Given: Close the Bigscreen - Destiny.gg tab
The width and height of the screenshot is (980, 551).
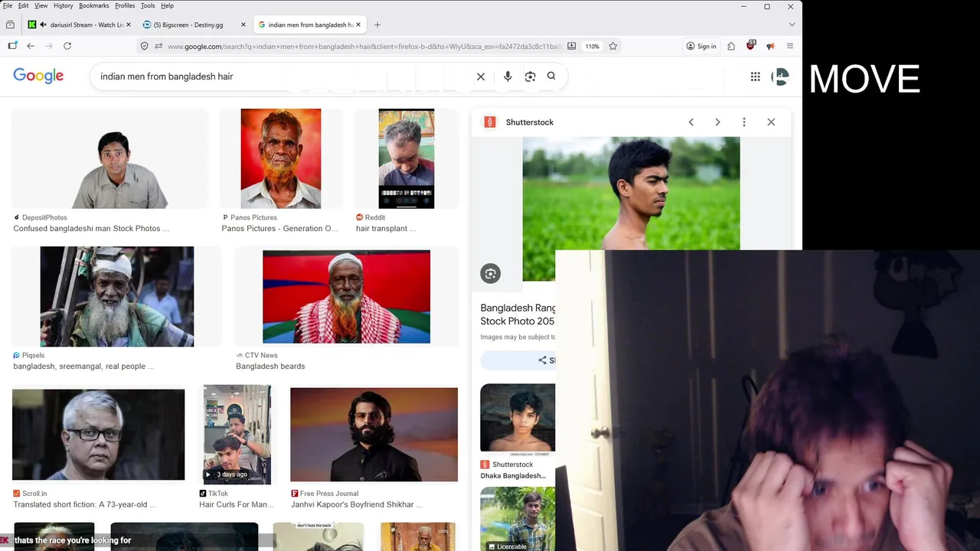Looking at the screenshot, I should 243,24.
